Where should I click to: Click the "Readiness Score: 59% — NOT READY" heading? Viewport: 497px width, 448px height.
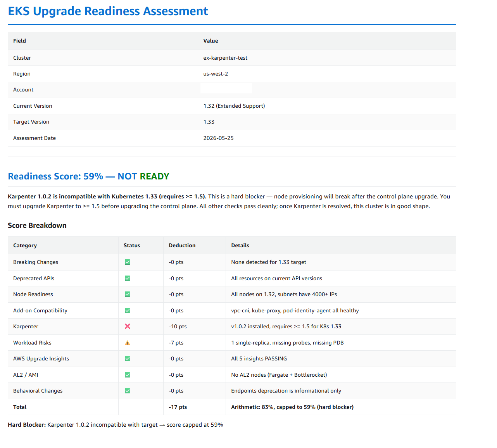click(x=89, y=176)
